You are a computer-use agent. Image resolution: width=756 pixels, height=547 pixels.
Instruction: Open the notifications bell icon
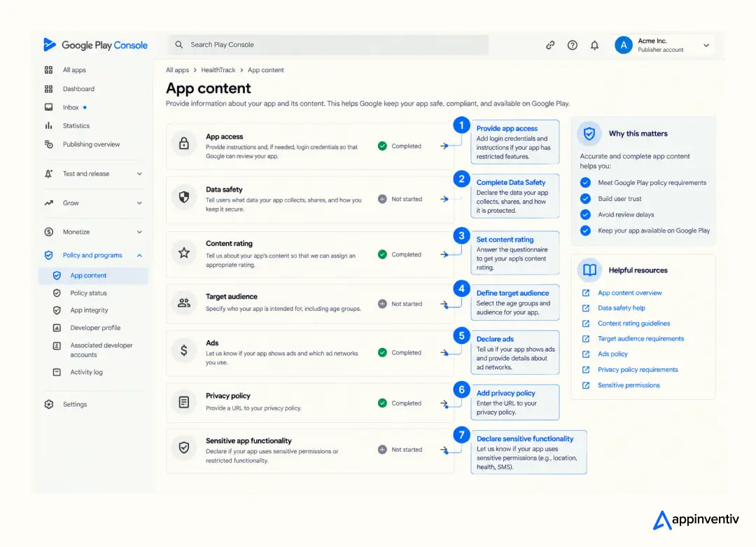(594, 45)
